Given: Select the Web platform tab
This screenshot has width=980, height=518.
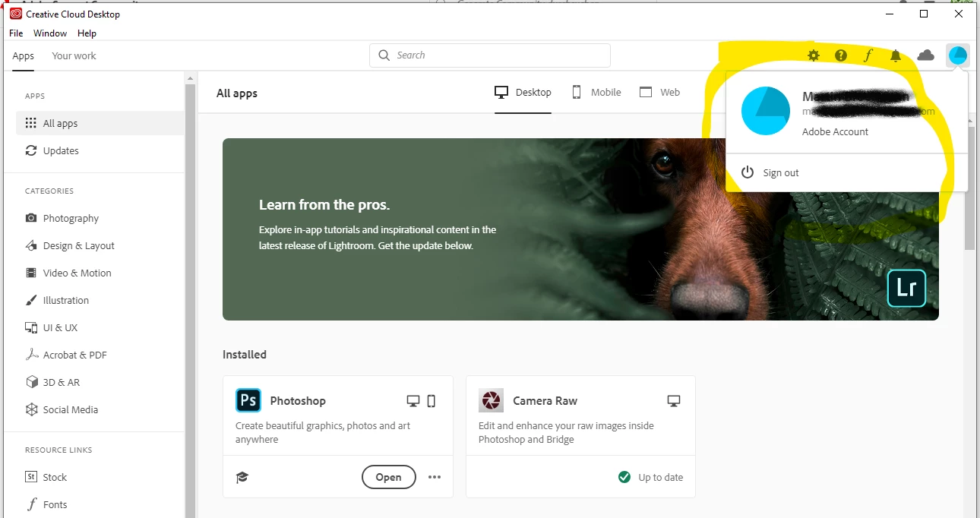Looking at the screenshot, I should (659, 93).
